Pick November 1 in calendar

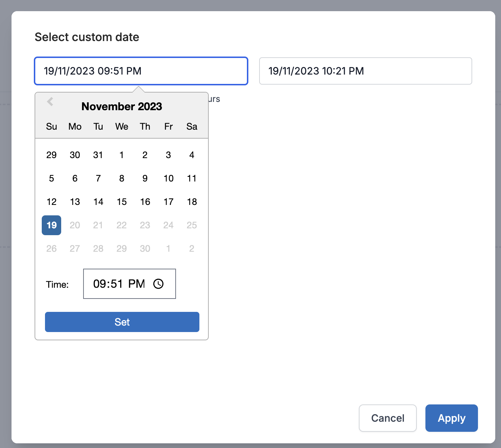click(x=122, y=155)
